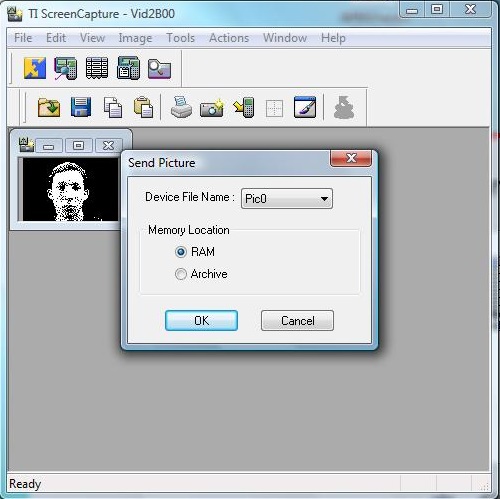Click the TI ScreenCapture title bar app icon
The height and width of the screenshot is (499, 500).
tap(15, 14)
